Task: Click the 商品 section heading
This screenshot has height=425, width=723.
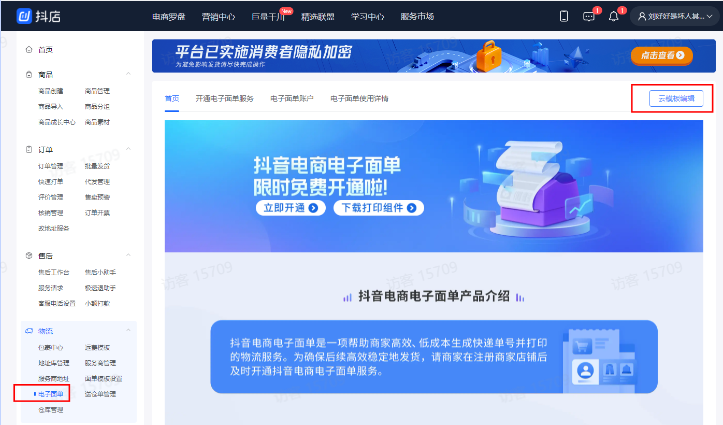Action: coord(45,75)
